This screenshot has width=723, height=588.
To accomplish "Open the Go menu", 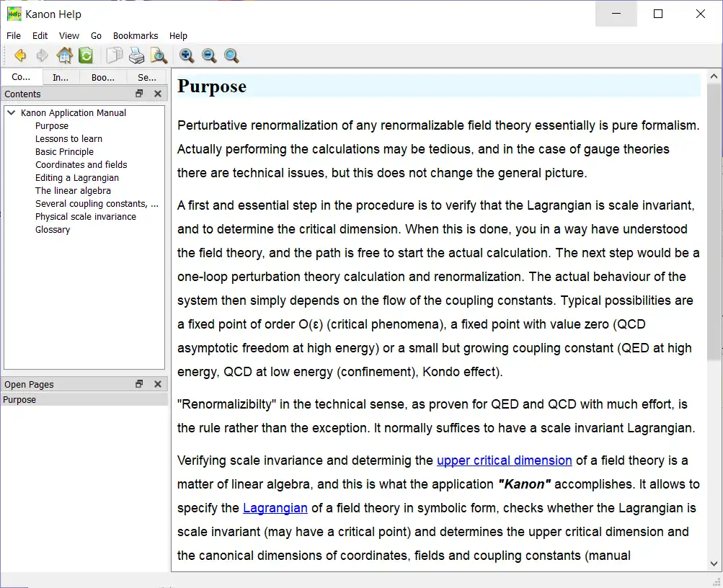I will coord(96,35).
